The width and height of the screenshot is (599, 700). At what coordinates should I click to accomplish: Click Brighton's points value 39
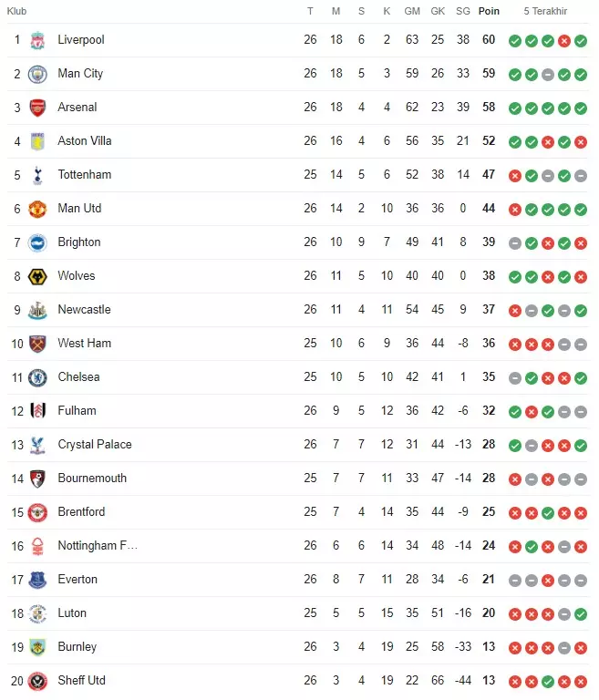(x=489, y=242)
